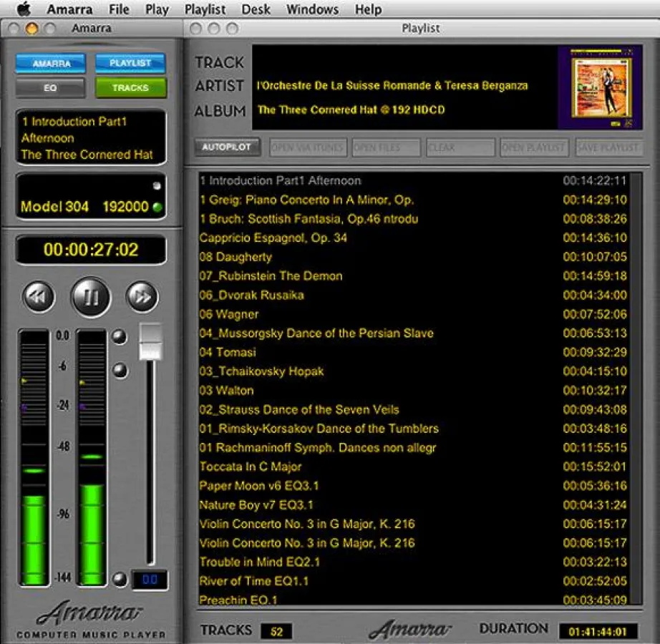The image size is (660, 644).
Task: Select the track Toccata In C Major
Action: 251,467
